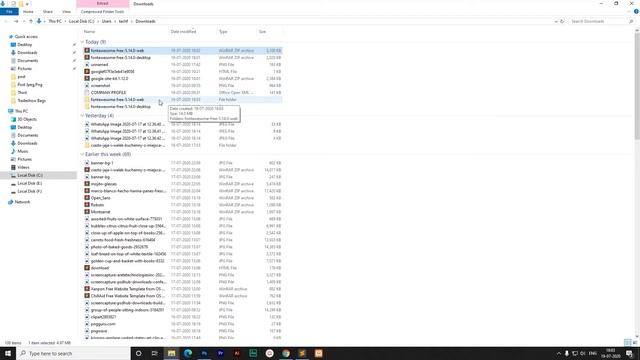Select the pngwave PNG file
The width and height of the screenshot is (640, 360).
coord(99,331)
